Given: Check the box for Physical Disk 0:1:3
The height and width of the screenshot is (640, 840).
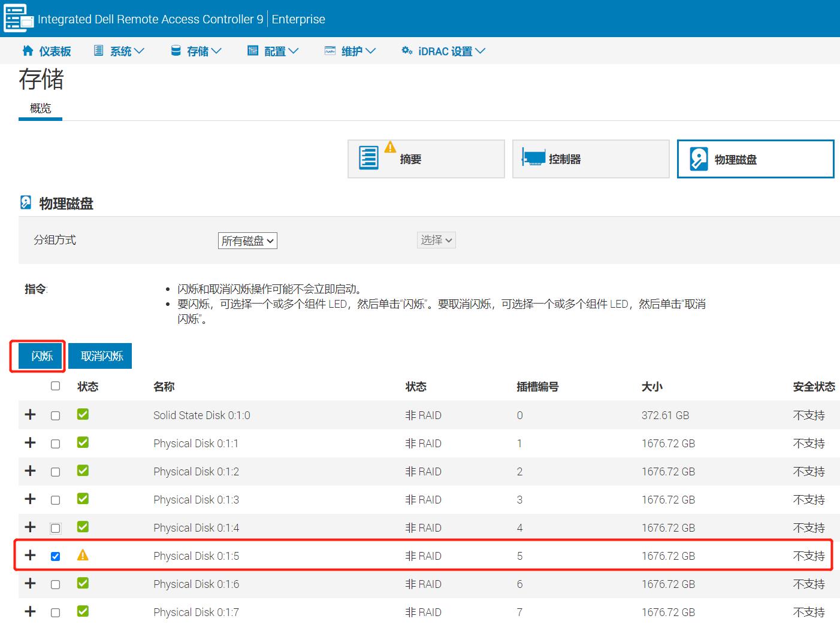Looking at the screenshot, I should point(55,500).
